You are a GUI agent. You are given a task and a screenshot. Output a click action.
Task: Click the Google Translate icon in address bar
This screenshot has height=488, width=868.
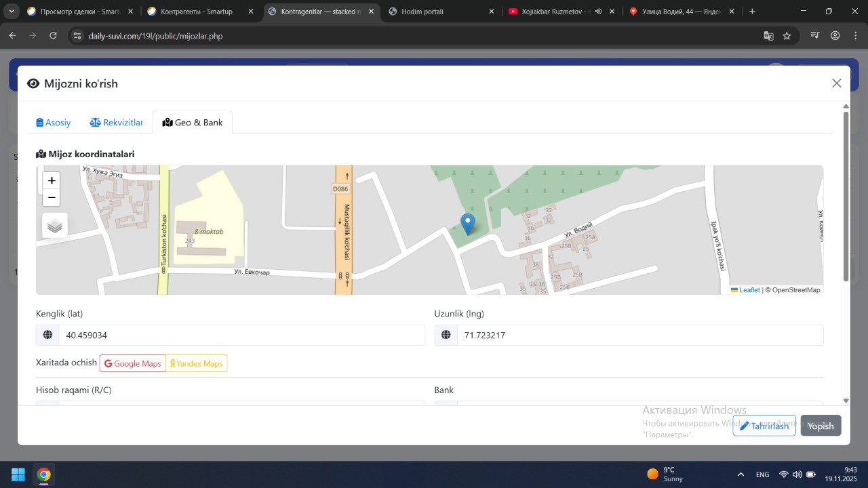pos(768,36)
